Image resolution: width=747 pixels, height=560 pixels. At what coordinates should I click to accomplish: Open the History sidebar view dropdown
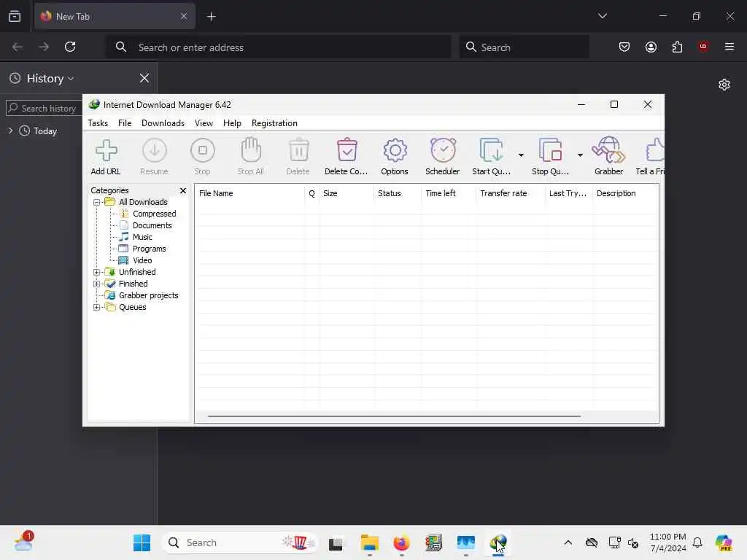click(x=71, y=79)
